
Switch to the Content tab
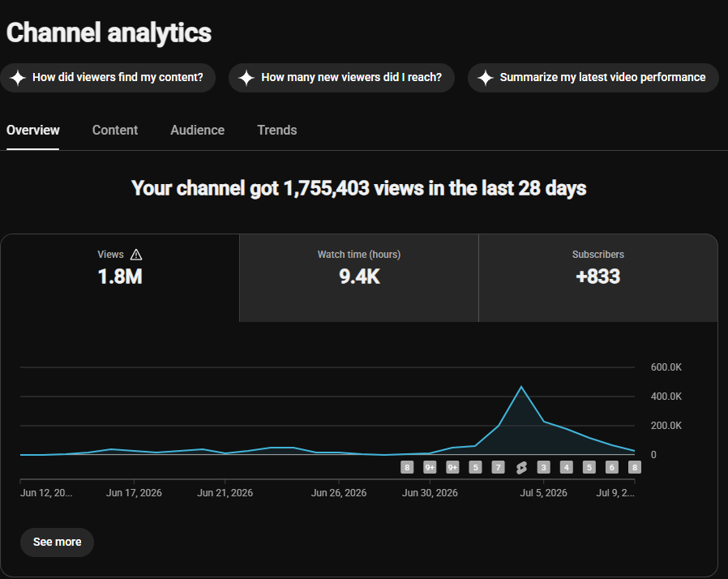(114, 130)
